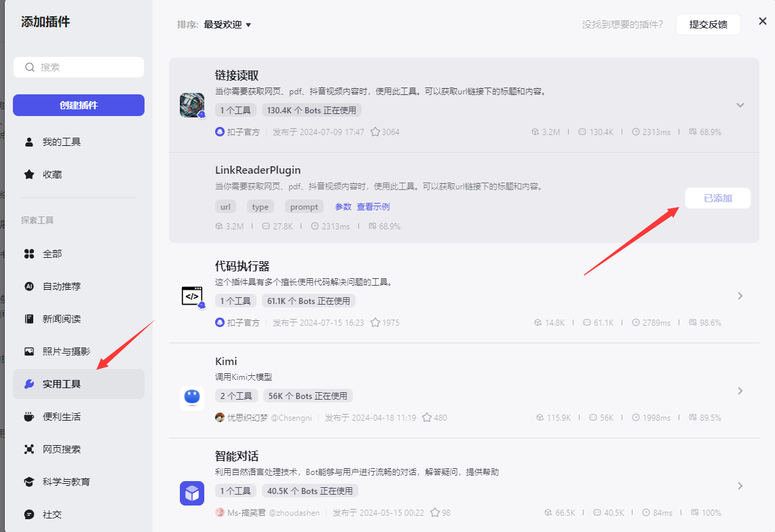Click the @Chsengni author handle
The image size is (775, 532).
[x=292, y=418]
